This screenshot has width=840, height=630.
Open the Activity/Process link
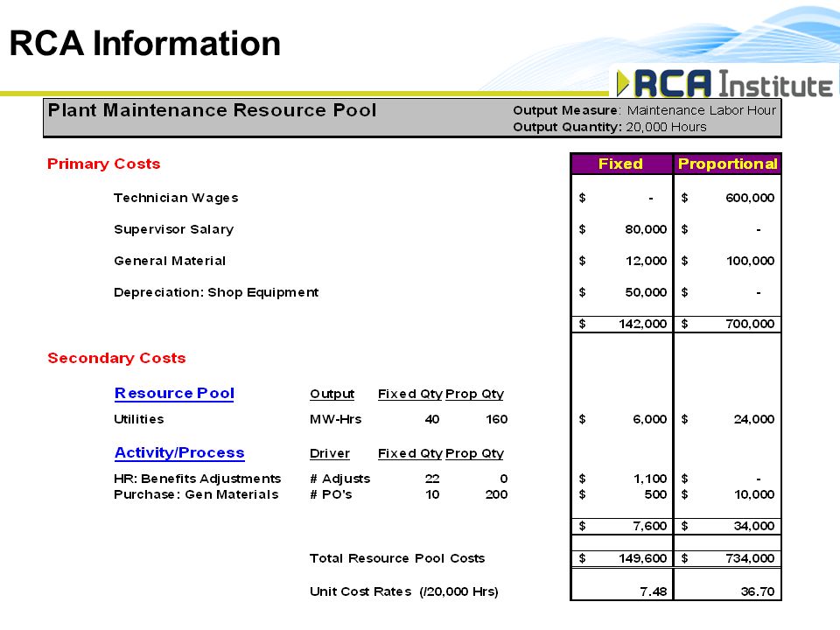coord(179,452)
